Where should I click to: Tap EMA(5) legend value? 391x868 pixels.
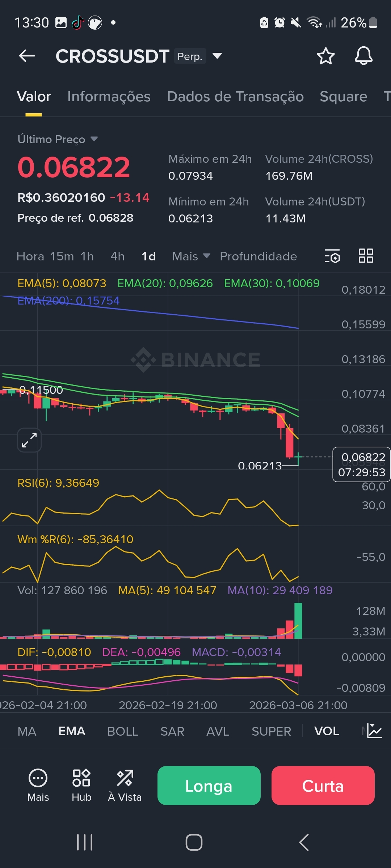62,283
